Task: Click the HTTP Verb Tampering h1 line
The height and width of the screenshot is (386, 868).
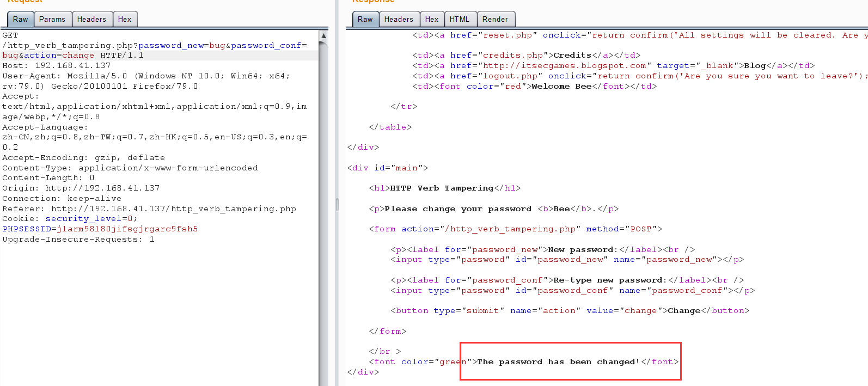Action: click(445, 188)
